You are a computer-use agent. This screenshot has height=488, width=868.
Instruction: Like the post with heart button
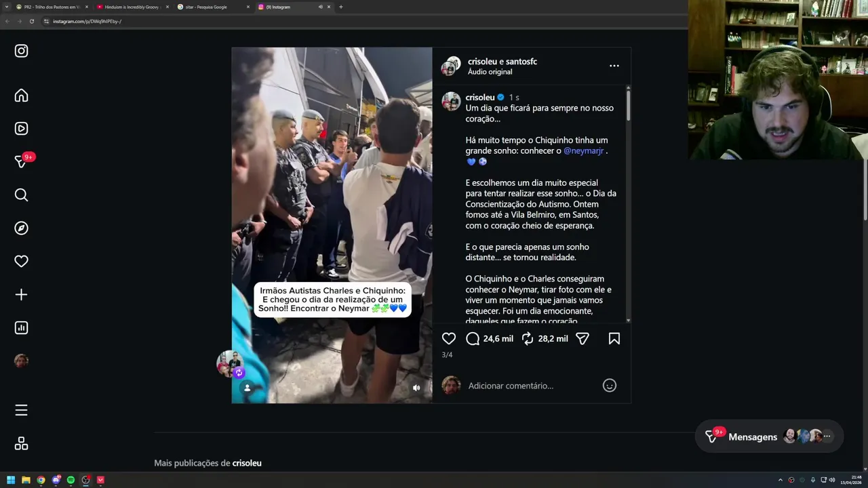(449, 338)
